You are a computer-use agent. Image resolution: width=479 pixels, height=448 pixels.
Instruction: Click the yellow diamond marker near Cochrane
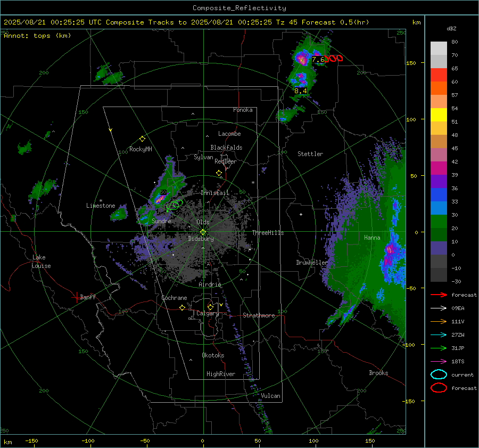tap(182, 308)
